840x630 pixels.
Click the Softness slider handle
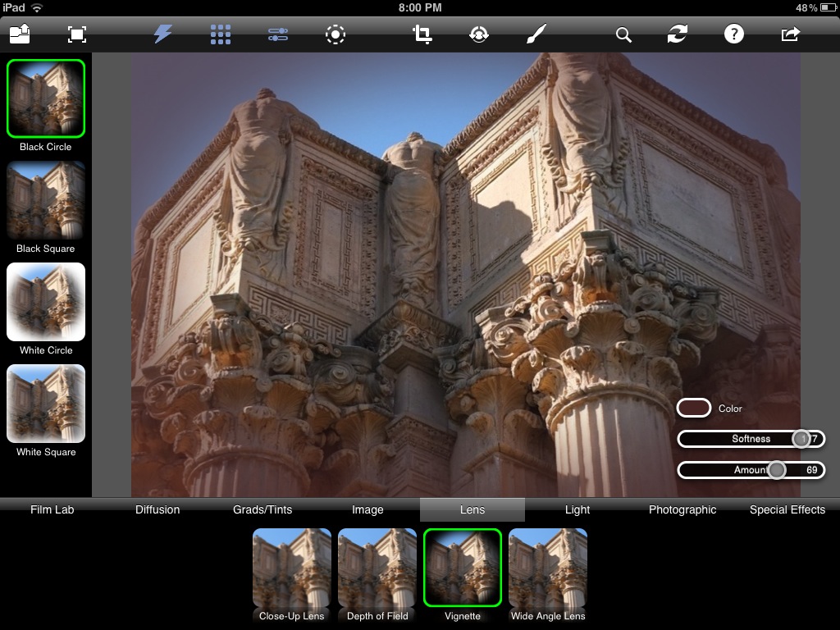(x=801, y=439)
